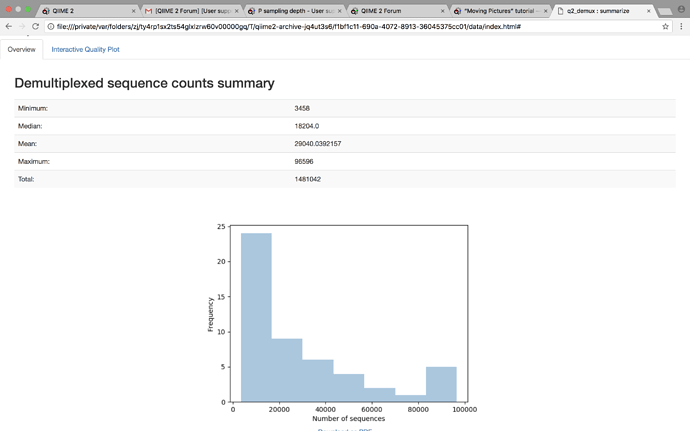Open the browser three-dot menu
The image size is (690, 431).
tap(681, 26)
